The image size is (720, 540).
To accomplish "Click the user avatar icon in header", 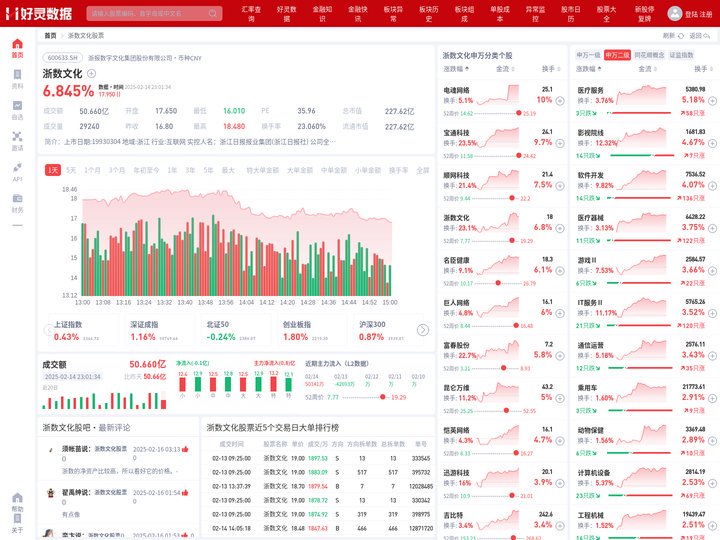I will coord(675,13).
